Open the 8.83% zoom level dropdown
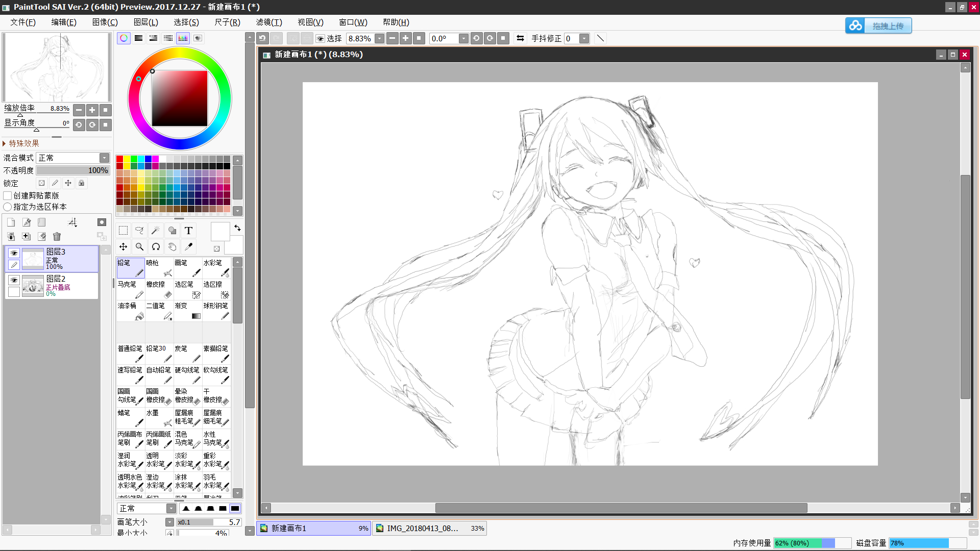 click(x=379, y=39)
